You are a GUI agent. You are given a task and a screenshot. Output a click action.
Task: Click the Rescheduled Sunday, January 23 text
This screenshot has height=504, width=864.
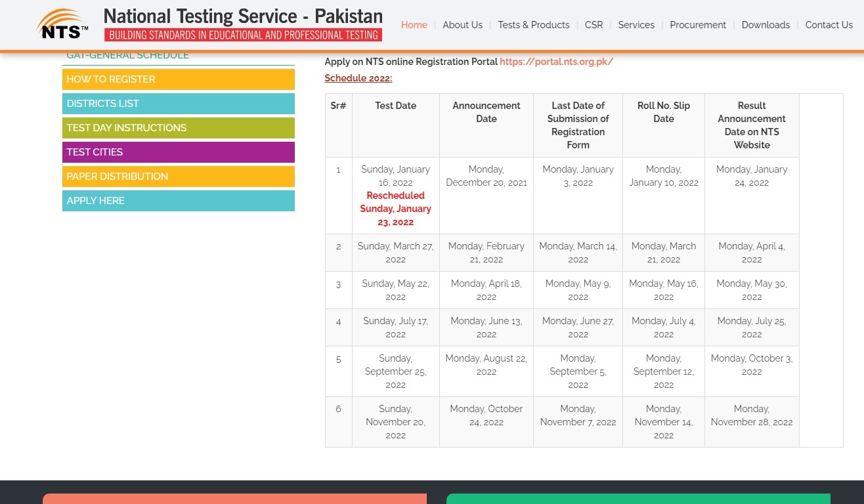395,209
